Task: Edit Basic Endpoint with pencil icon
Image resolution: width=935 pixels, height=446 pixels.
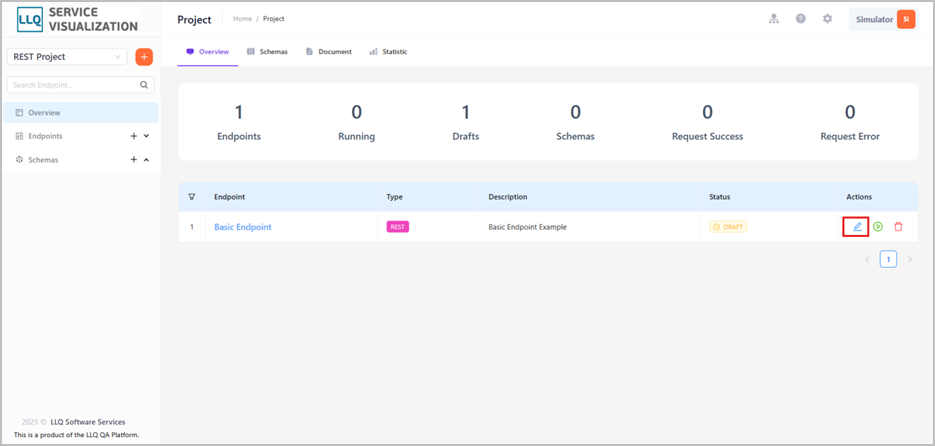Action: 857,227
